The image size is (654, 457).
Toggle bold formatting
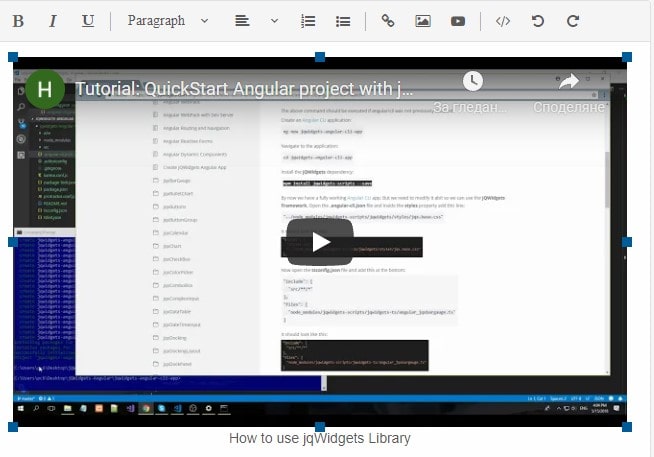coord(18,21)
